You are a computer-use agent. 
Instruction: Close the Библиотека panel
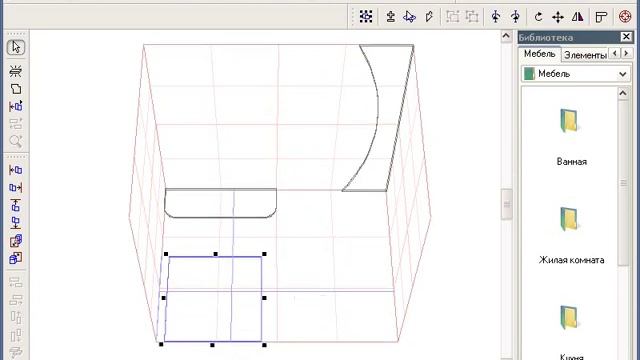pyautogui.click(x=626, y=37)
